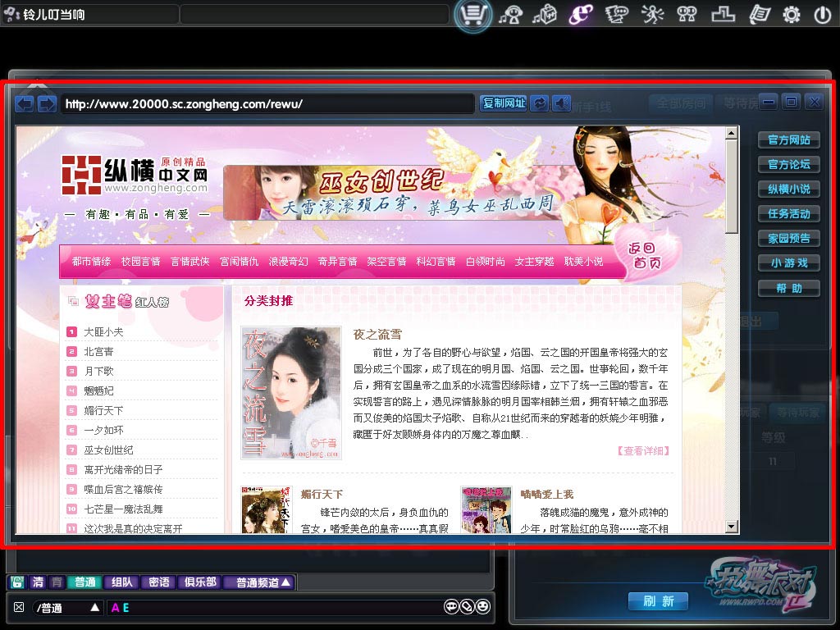
Task: Open the gear settings icon
Action: coord(792,15)
